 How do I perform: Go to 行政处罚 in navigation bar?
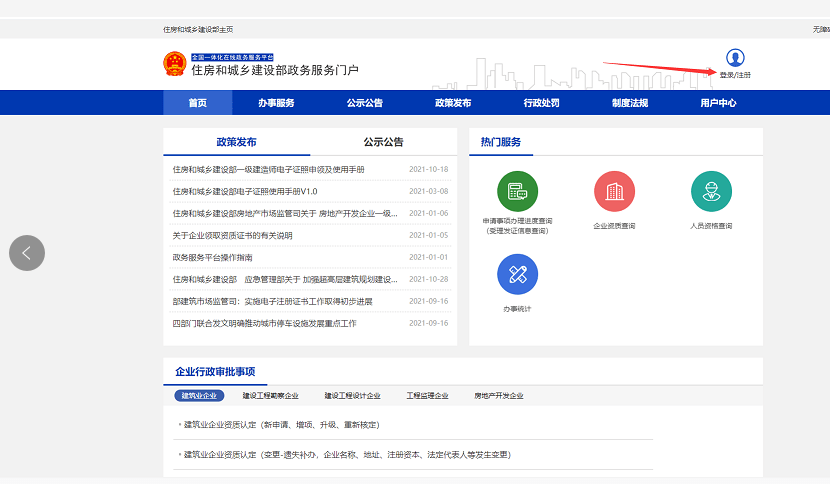[x=541, y=103]
